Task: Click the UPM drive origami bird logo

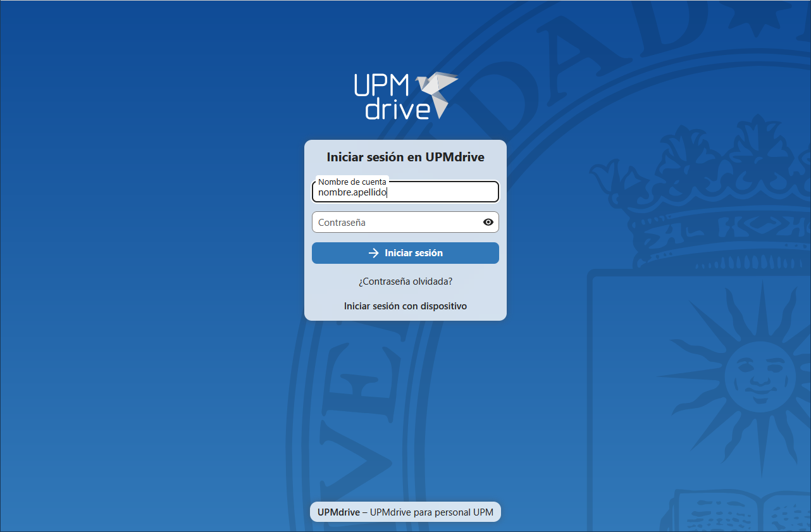Action: point(406,96)
